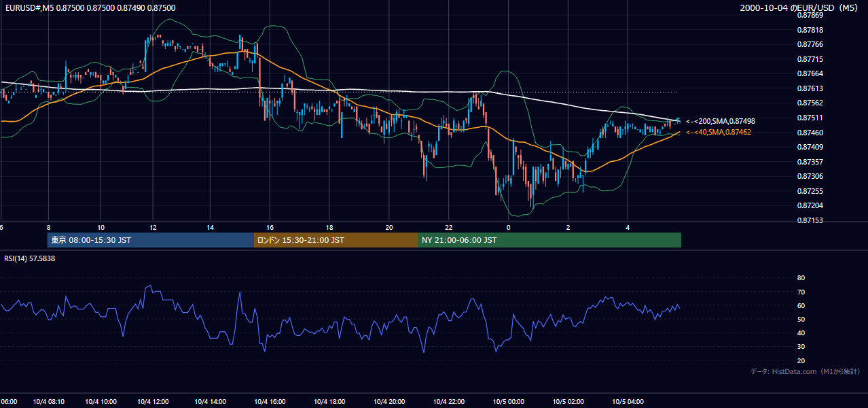
Task: Click the 10/4 18:00 timestamp
Action: tap(330, 401)
